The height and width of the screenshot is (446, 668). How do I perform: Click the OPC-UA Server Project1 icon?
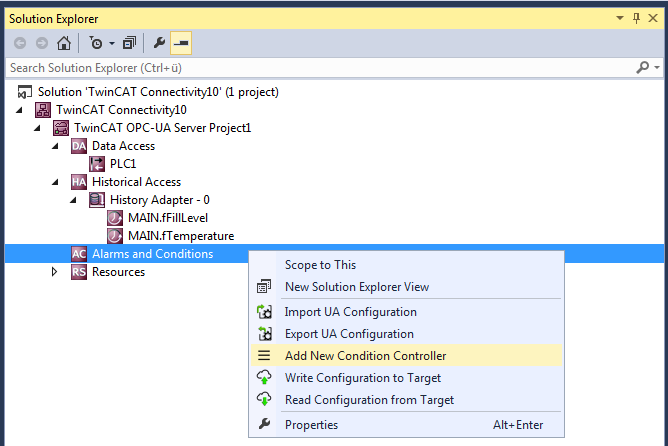pyautogui.click(x=60, y=128)
